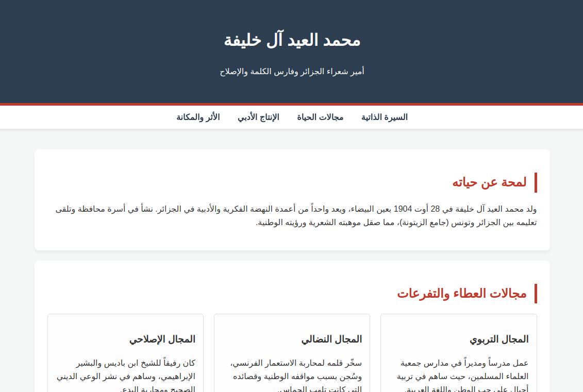Click the heading لمحة عن حياته

pyautogui.click(x=489, y=182)
